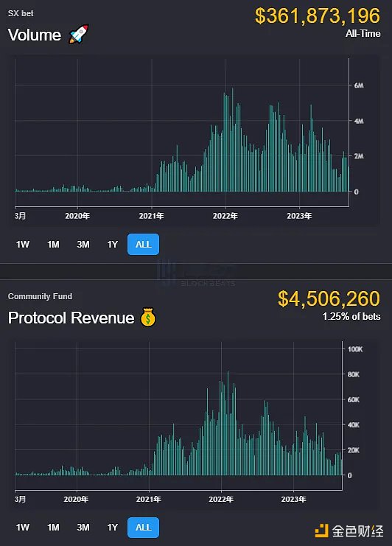The width and height of the screenshot is (392, 546).
Task: Click the rocket icon beside Volume
Action: (x=79, y=34)
